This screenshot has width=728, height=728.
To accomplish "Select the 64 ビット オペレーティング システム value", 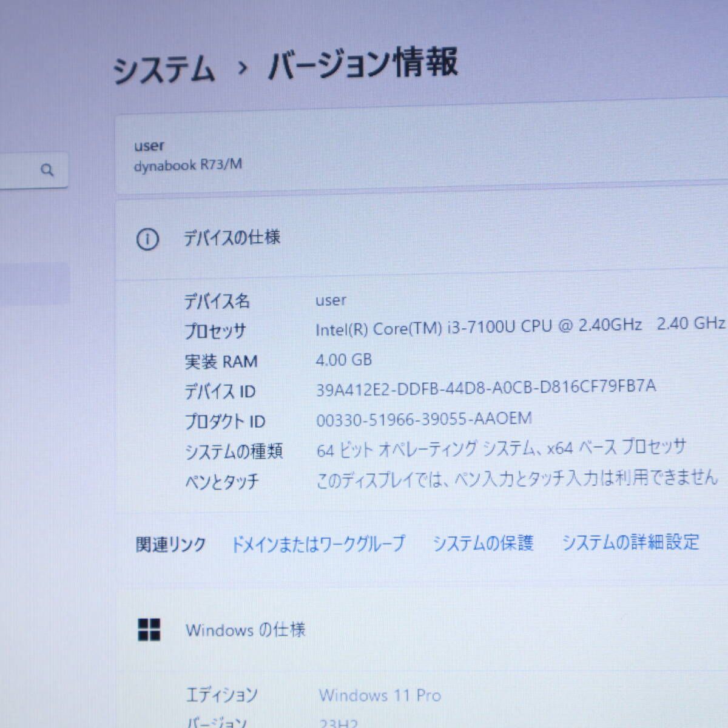I will [x=501, y=449].
